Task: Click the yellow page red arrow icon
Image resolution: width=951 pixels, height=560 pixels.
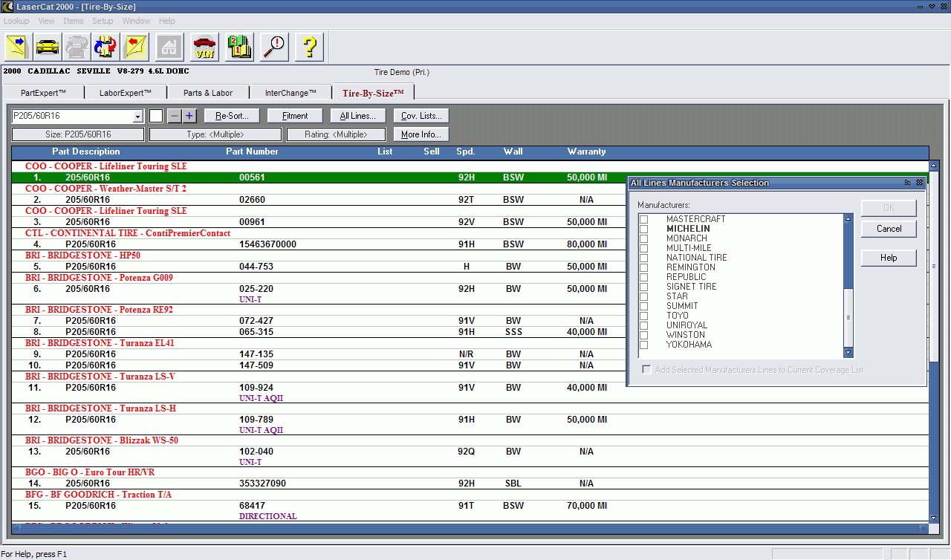Action: (137, 47)
